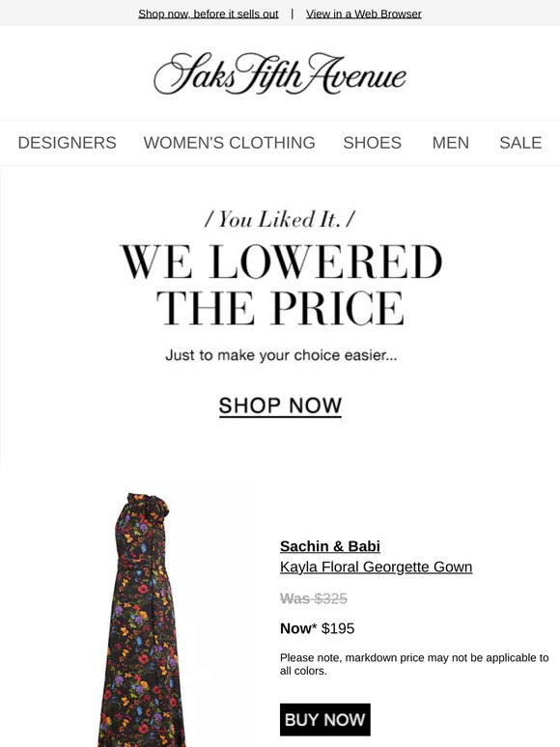This screenshot has width=560, height=747.
Task: Click the 'Now* $195' price text
Action: pyautogui.click(x=317, y=628)
